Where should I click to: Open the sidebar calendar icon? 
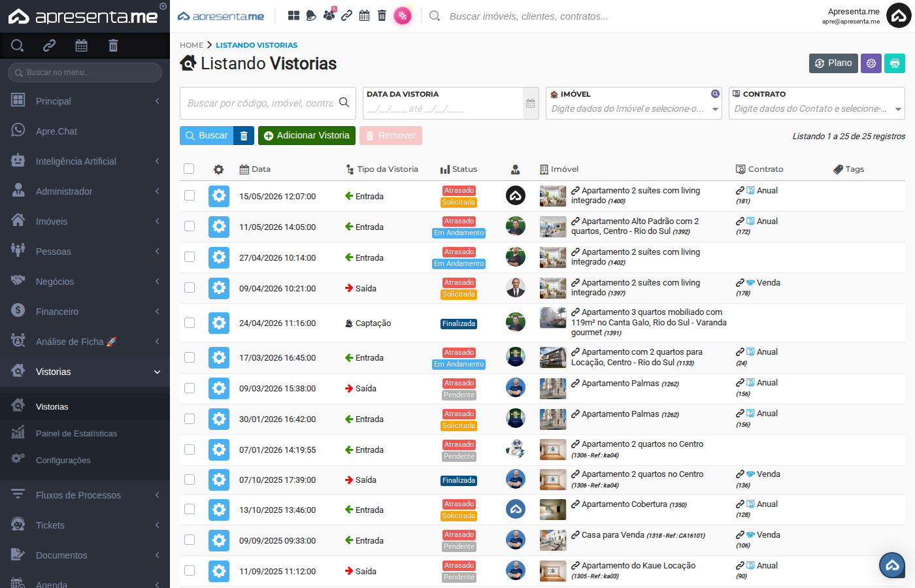point(81,45)
